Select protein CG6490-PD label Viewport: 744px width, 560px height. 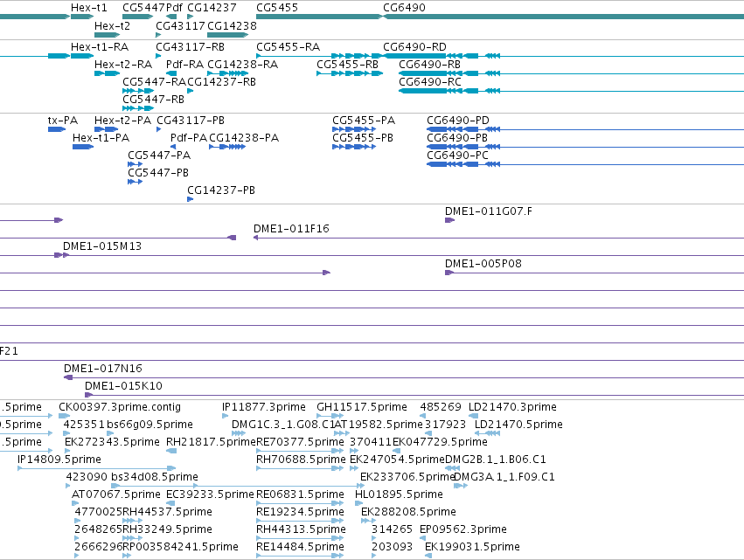458,120
